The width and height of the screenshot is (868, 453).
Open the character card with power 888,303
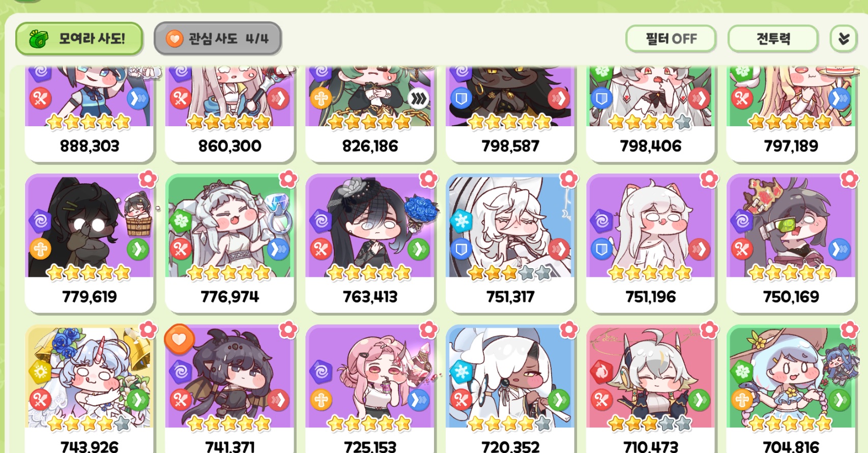point(89,114)
